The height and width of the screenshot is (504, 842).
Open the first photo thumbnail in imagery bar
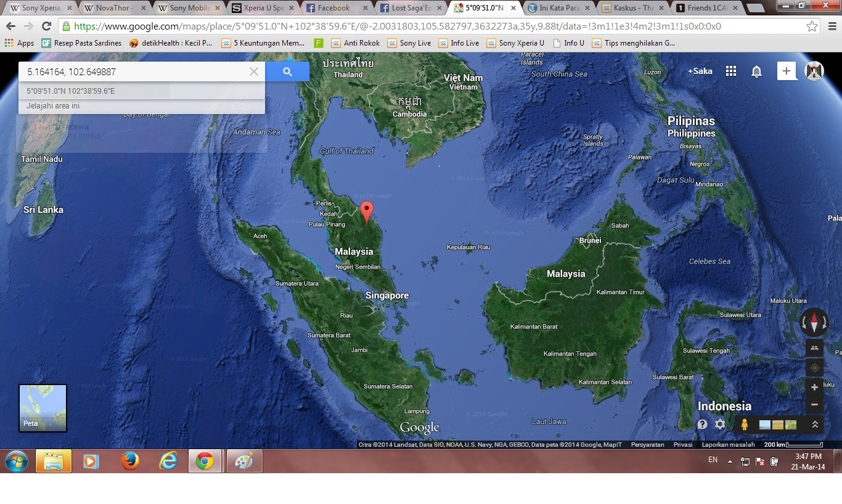click(x=764, y=425)
